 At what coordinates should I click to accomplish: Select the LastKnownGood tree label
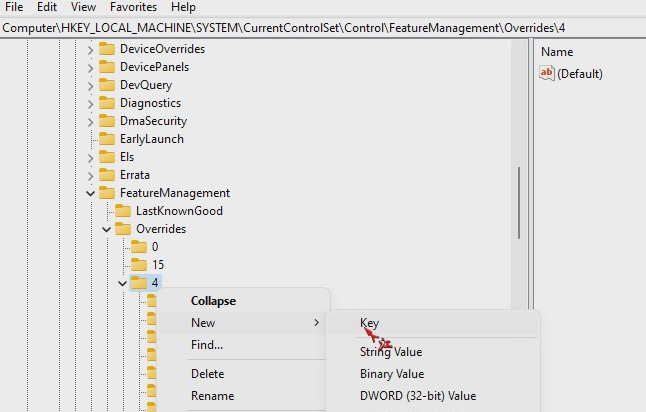(179, 211)
